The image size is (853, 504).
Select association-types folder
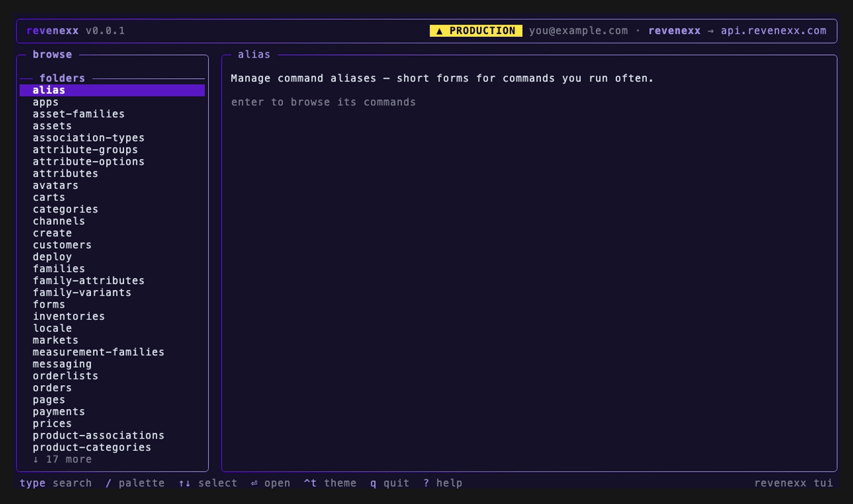(112, 138)
